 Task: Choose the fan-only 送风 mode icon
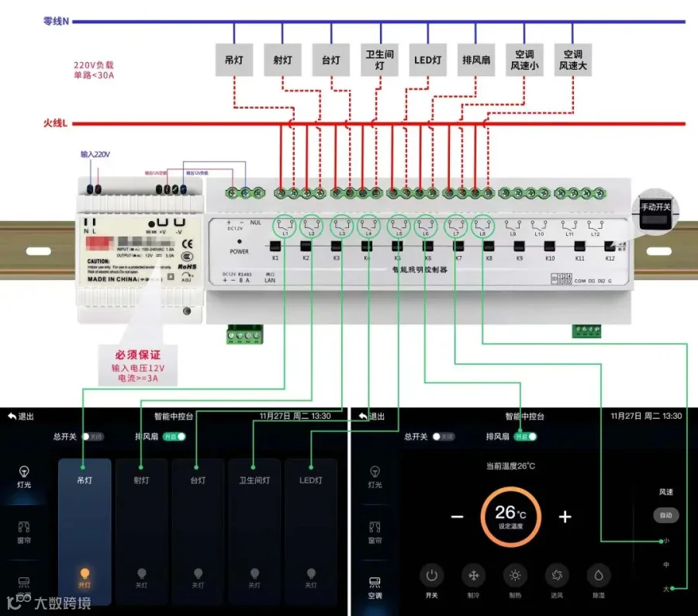coord(557,576)
